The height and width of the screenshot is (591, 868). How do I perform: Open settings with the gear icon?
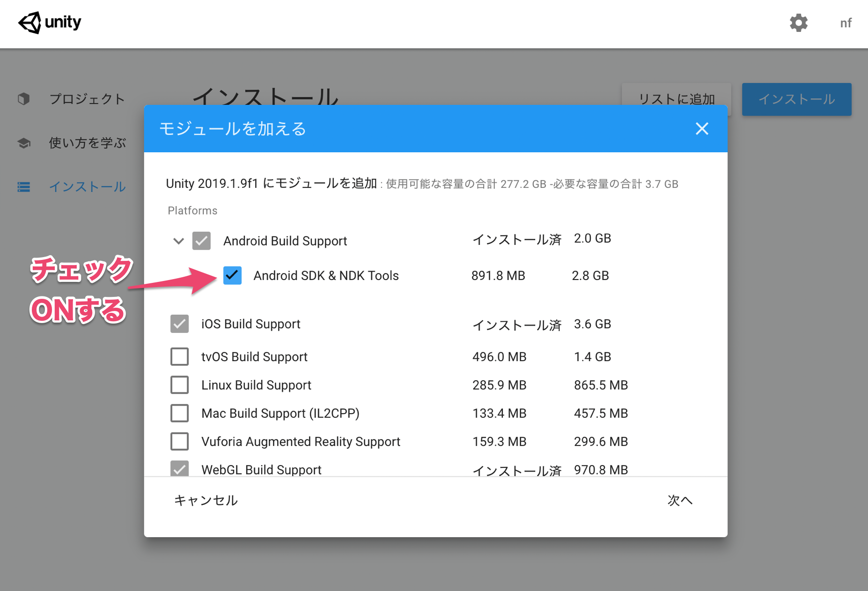pyautogui.click(x=799, y=22)
